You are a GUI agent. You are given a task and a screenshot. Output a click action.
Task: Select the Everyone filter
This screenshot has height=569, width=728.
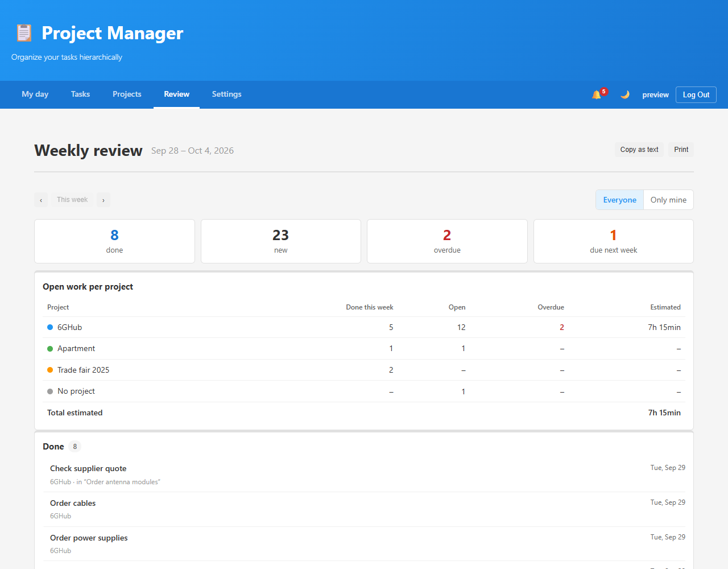[619, 200]
